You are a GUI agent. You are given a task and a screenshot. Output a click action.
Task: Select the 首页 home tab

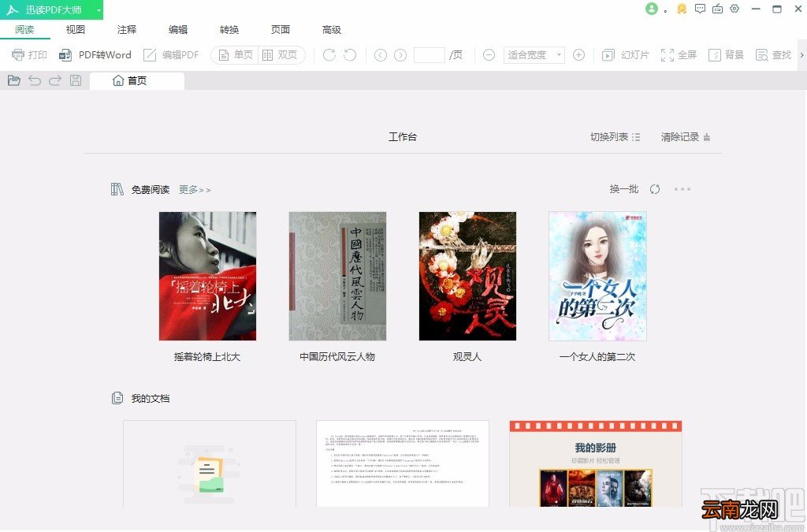[137, 80]
